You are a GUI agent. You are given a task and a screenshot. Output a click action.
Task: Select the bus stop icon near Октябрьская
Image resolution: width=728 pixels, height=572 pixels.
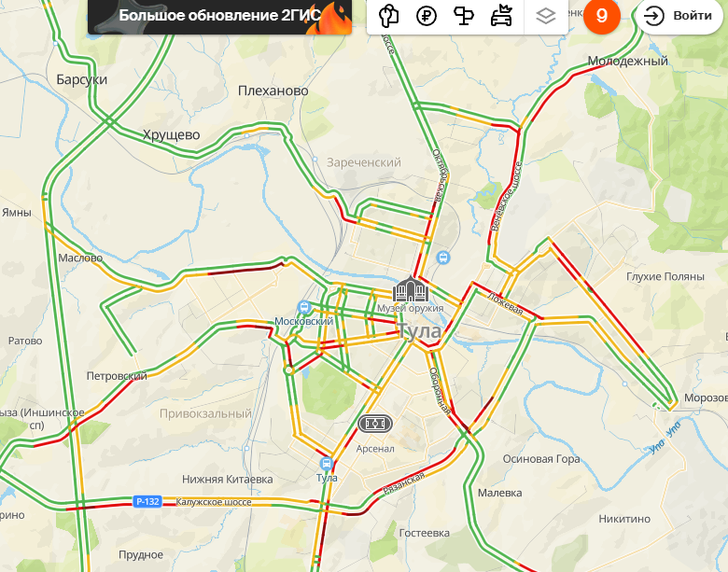(443, 257)
